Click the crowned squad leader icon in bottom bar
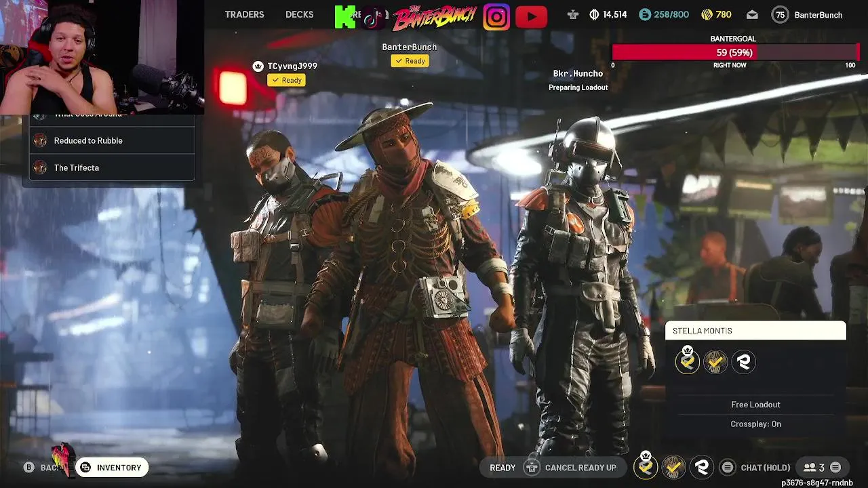 pyautogui.click(x=646, y=466)
